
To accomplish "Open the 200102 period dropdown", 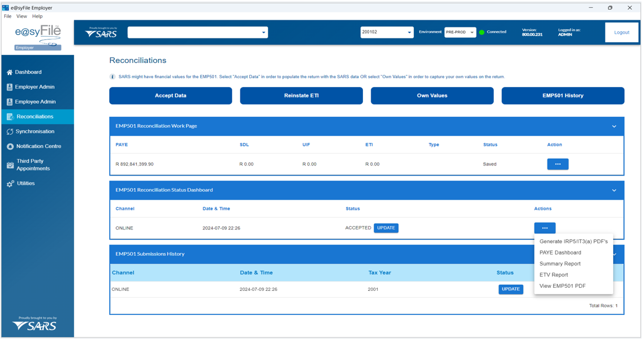I will point(409,32).
